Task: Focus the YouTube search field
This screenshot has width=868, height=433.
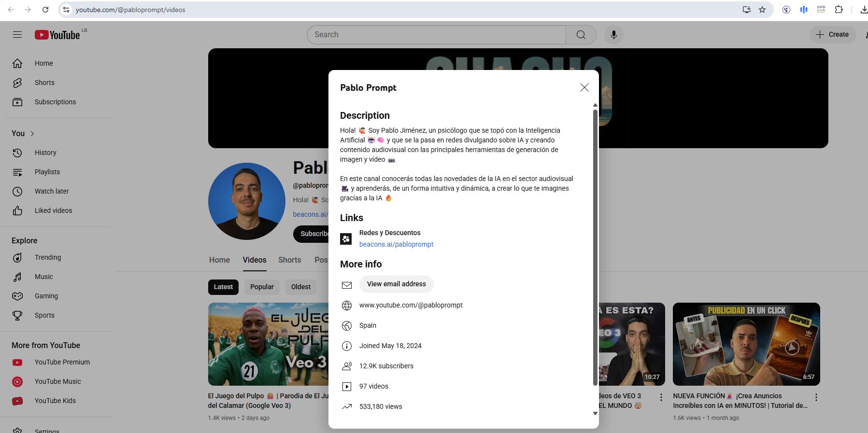Action: click(436, 35)
